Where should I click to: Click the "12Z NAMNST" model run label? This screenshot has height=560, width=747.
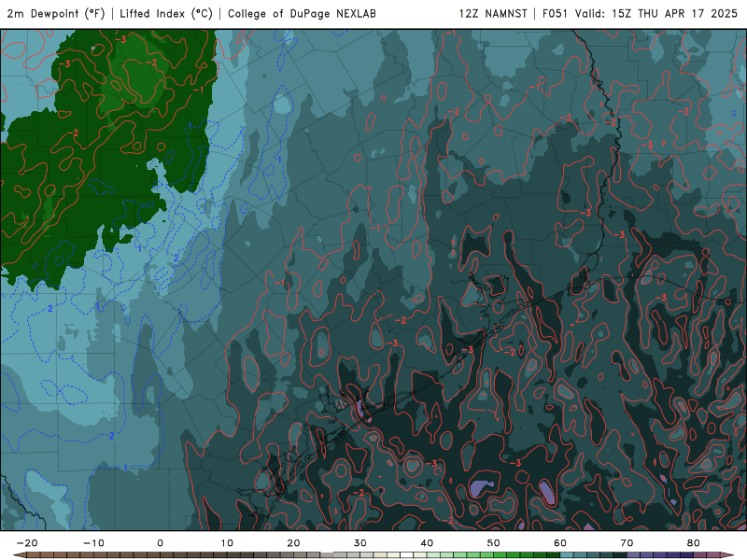coord(493,14)
